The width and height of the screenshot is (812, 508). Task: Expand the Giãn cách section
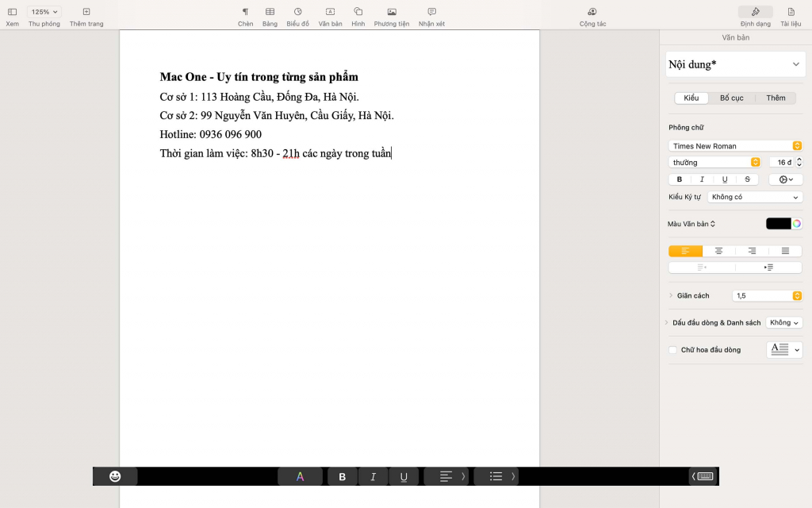coord(671,295)
